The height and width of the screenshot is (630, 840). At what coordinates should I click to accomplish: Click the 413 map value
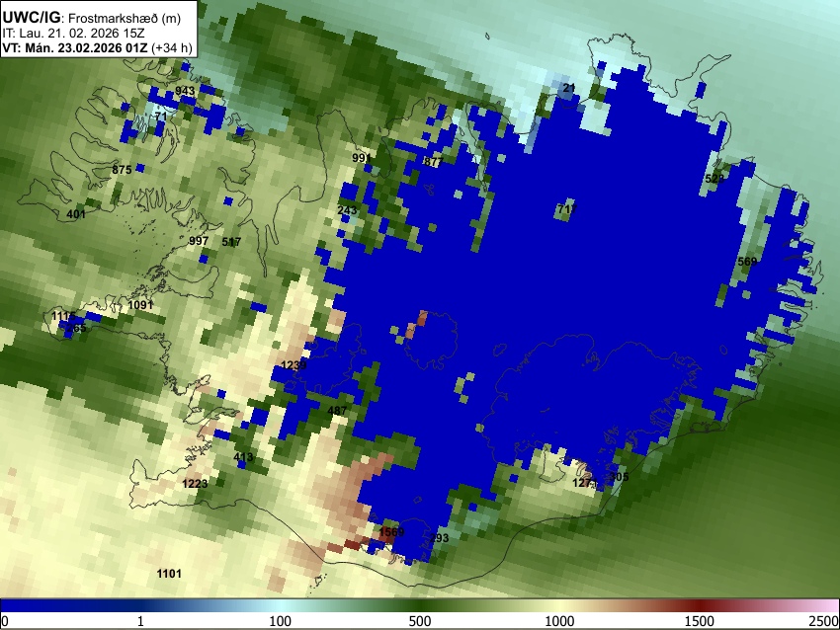click(x=244, y=457)
